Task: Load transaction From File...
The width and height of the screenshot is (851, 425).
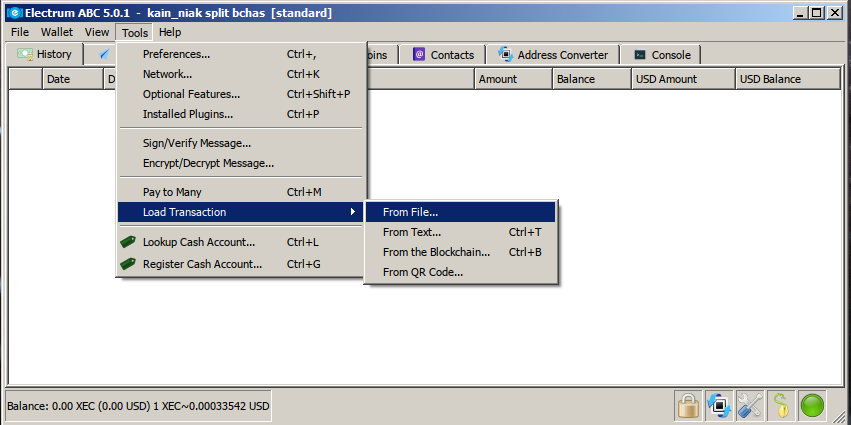Action: [x=461, y=212]
